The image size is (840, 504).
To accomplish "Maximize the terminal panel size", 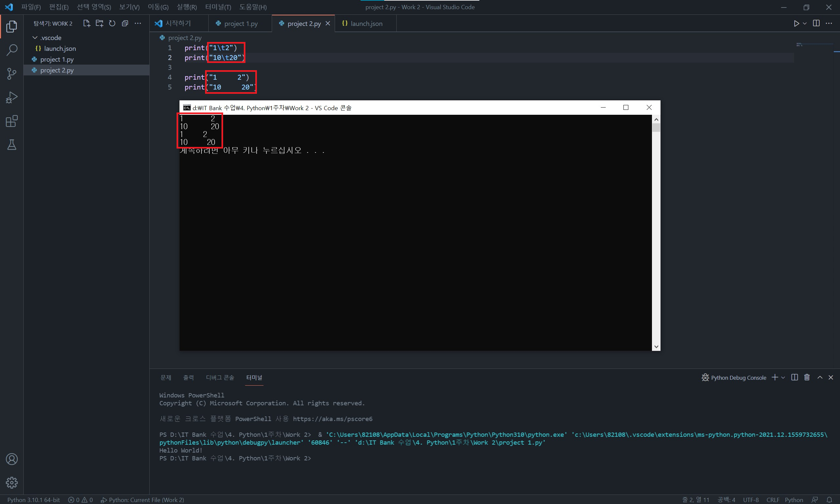I will point(820,377).
